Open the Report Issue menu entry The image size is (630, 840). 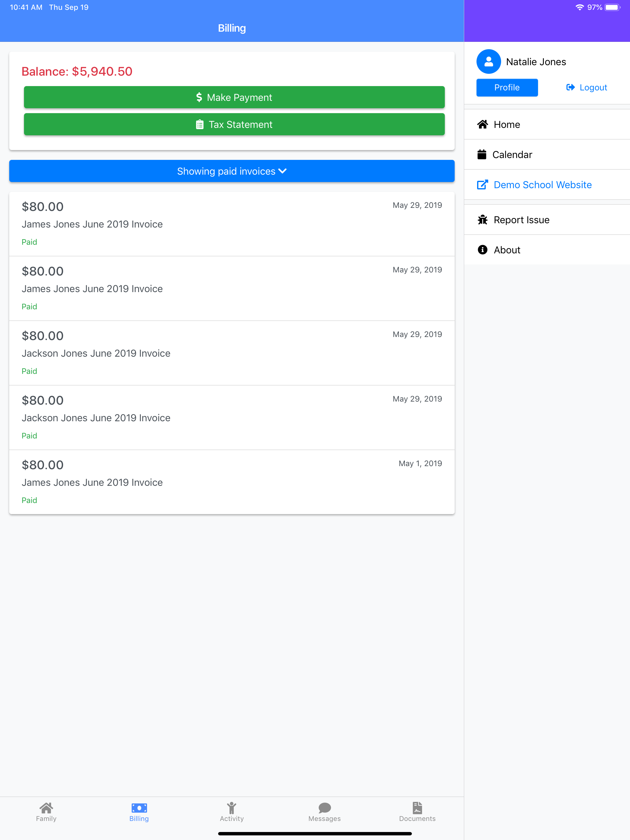(547, 220)
